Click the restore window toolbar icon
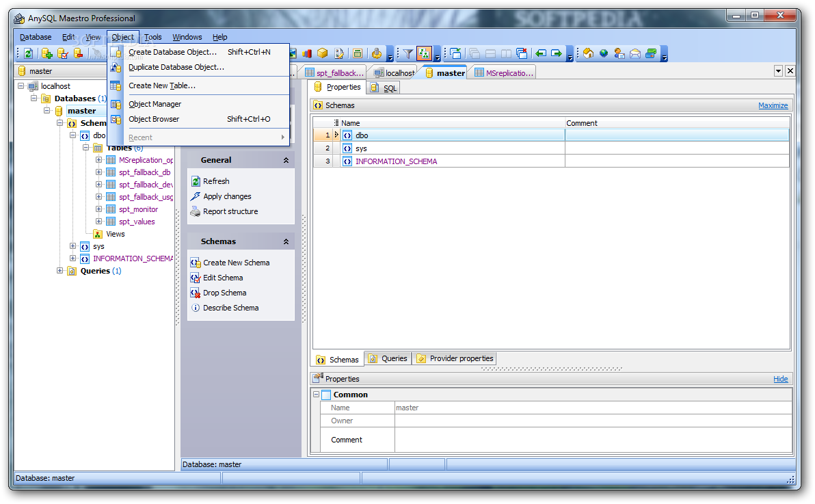Screen dimensions: 815x504 pyautogui.click(x=456, y=53)
